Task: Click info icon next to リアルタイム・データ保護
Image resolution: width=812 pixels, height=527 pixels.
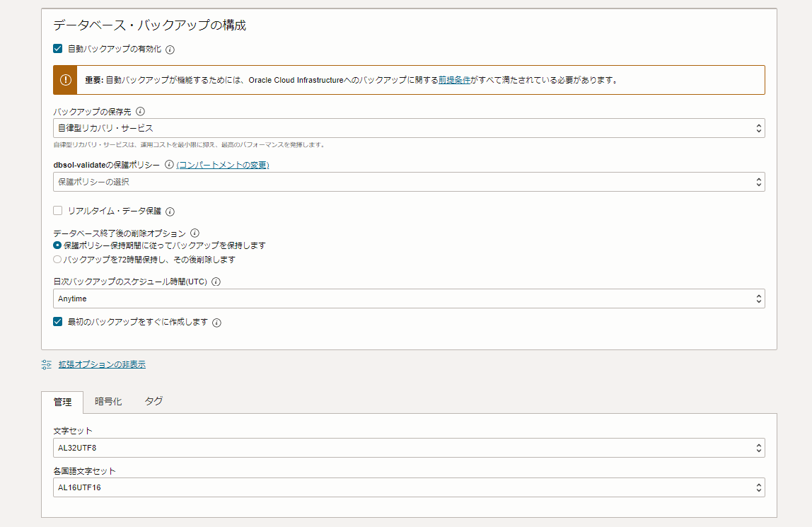Action: tap(170, 212)
